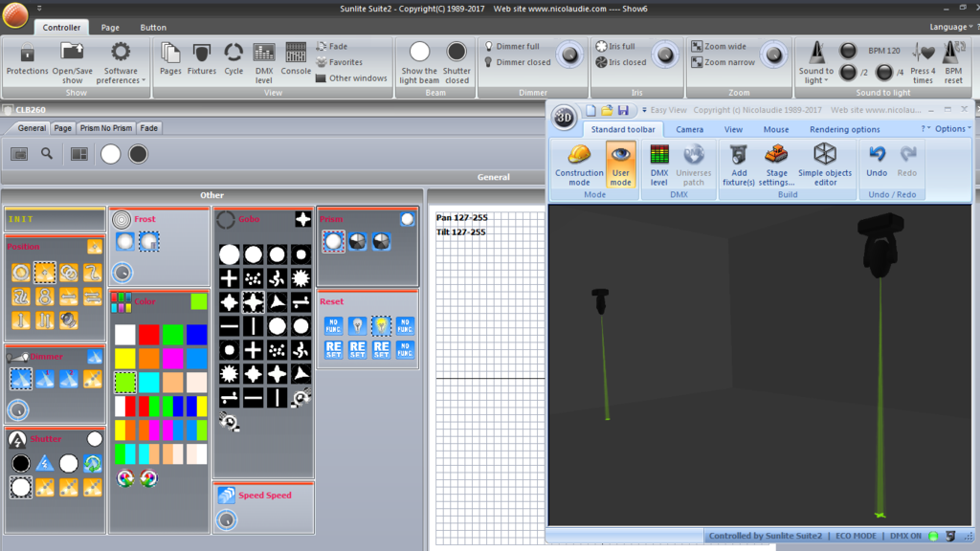980x551 pixels.
Task: Save the Easy View scene
Action: (x=623, y=111)
